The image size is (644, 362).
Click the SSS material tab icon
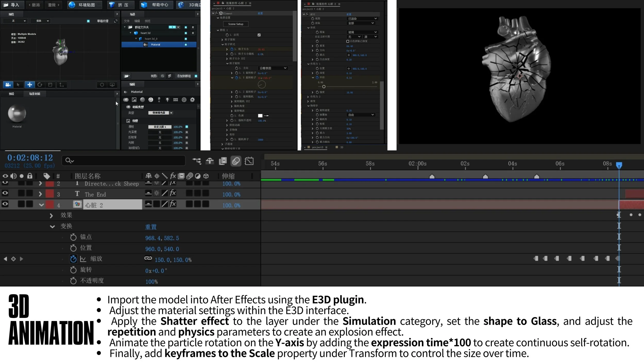click(x=175, y=100)
